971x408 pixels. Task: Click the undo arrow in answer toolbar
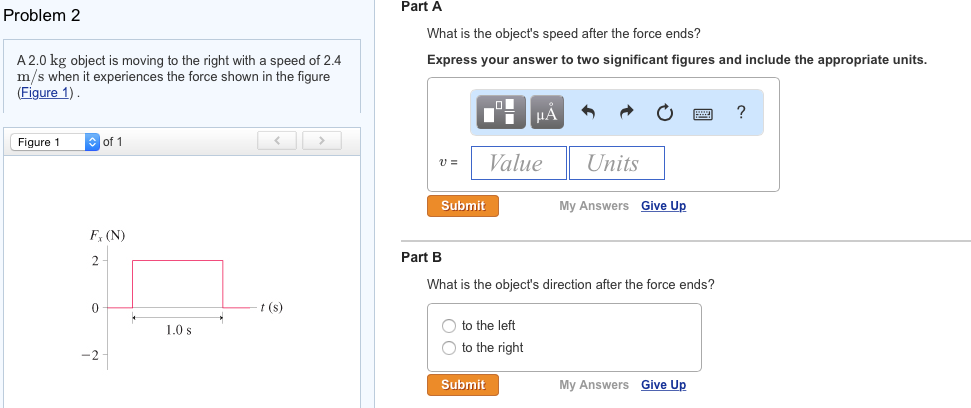click(589, 113)
